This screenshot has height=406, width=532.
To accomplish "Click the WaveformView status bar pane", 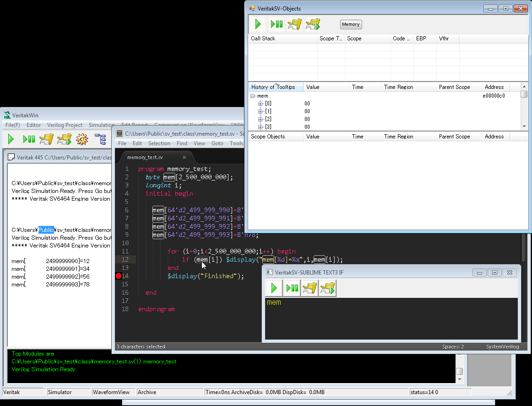I will 114,392.
